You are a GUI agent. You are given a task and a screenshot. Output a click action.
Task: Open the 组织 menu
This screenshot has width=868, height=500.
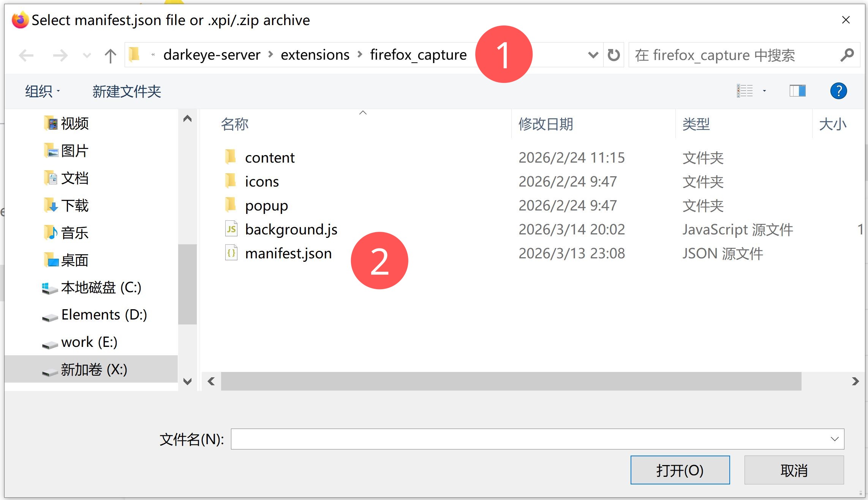pyautogui.click(x=42, y=91)
